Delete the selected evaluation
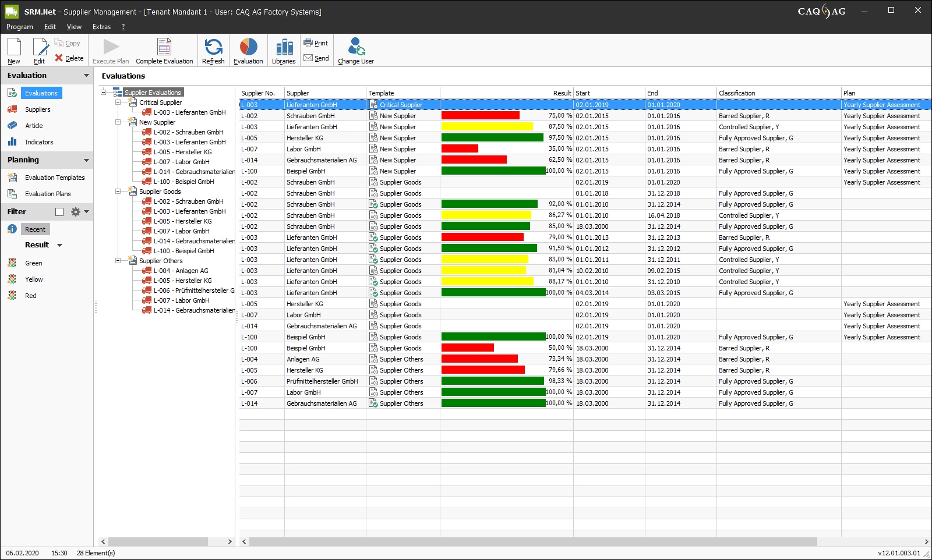The height and width of the screenshot is (560, 932). (x=69, y=58)
